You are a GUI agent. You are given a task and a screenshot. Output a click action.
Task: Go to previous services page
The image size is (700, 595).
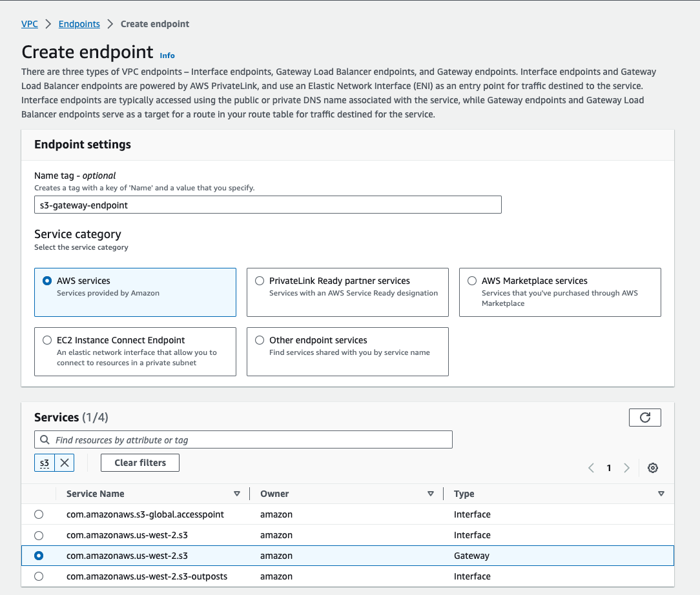tap(591, 468)
